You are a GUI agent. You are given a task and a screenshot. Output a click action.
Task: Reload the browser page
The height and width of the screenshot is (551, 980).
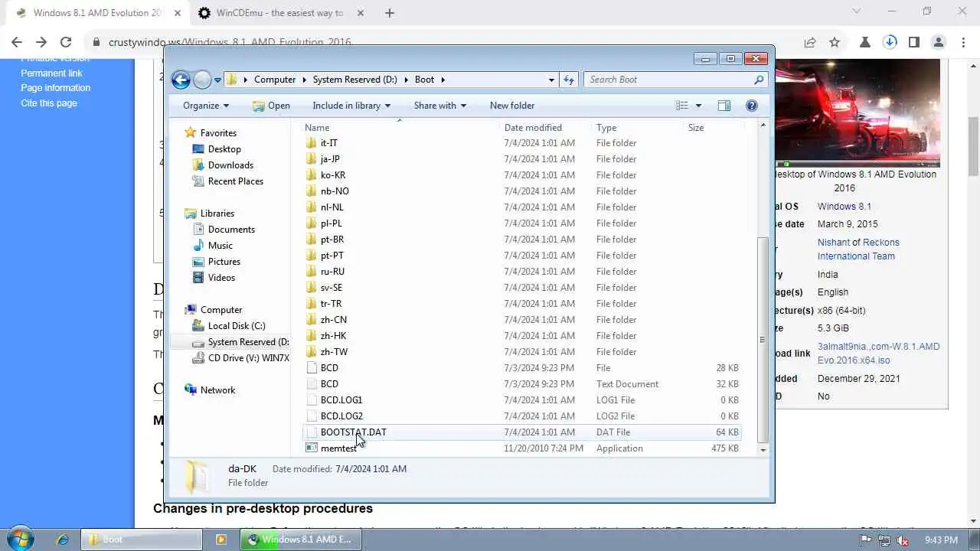pyautogui.click(x=66, y=43)
